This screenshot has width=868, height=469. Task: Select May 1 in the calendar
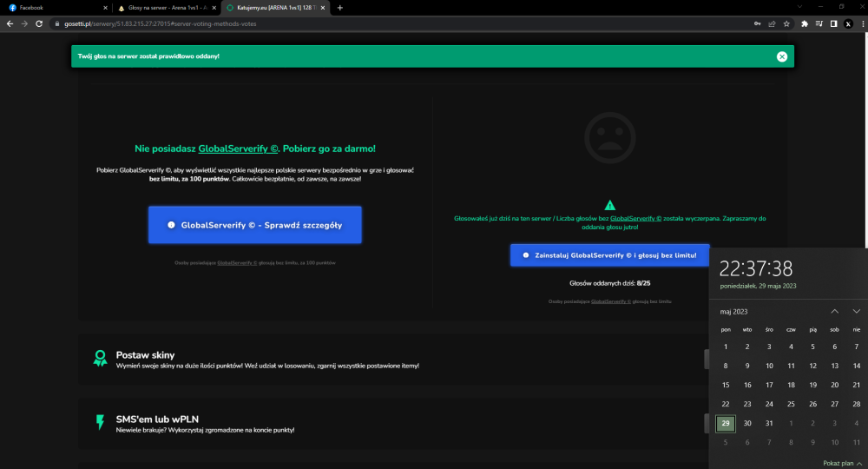point(725,347)
